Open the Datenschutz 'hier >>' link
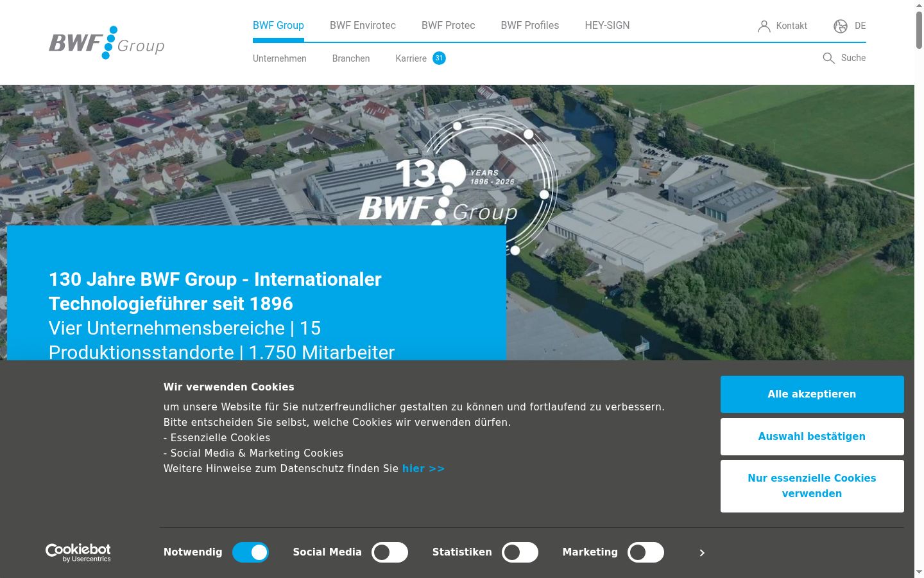This screenshot has width=924, height=578. [x=424, y=469]
